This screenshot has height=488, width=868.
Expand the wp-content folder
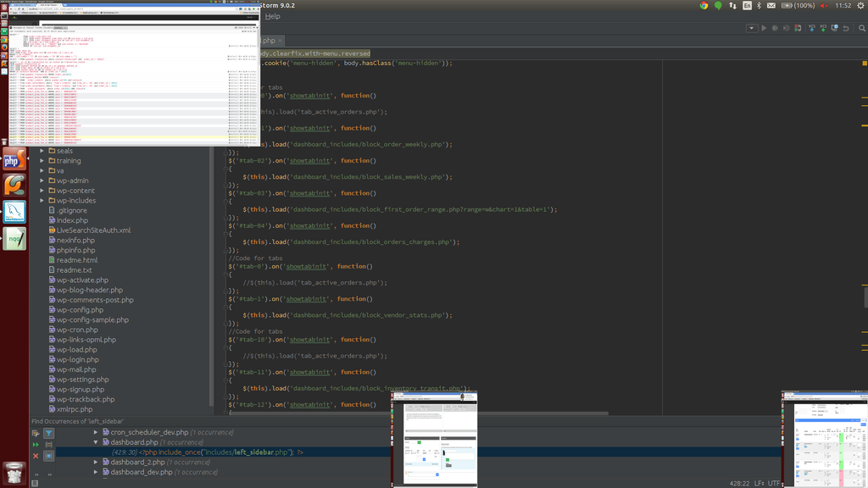(42, 191)
